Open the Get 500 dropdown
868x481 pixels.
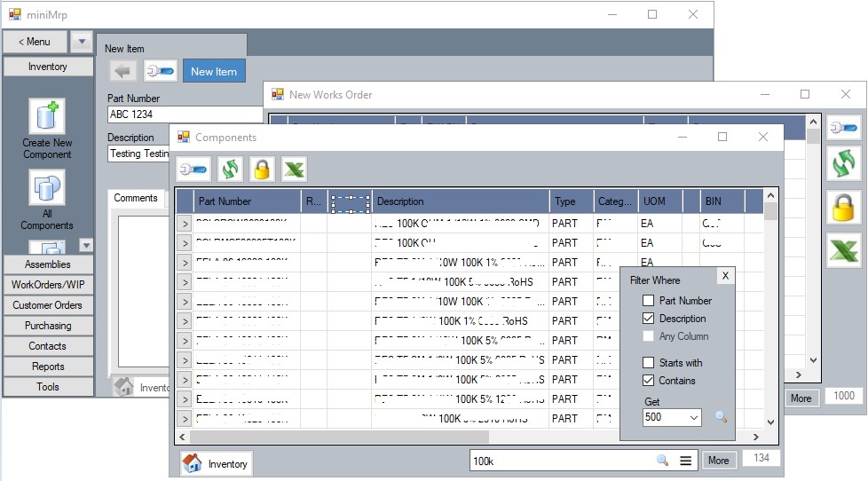tap(692, 417)
